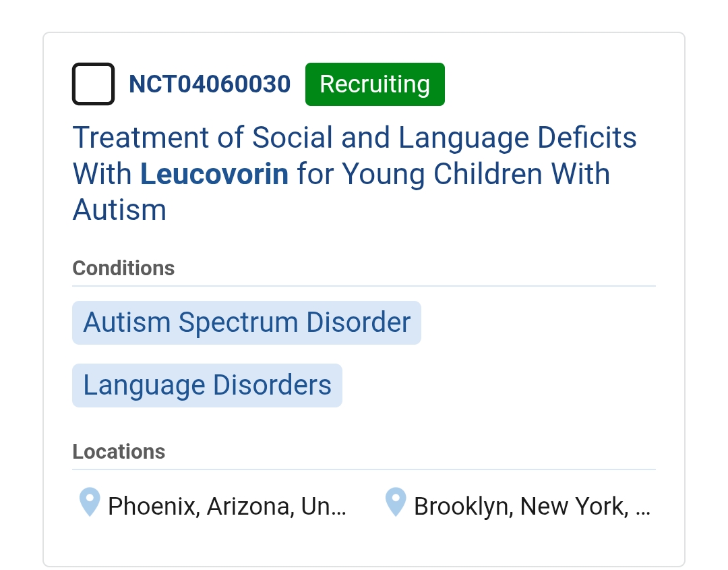This screenshot has height=570, width=728.
Task: Click the Brooklyn, New York location text
Action: [519, 506]
